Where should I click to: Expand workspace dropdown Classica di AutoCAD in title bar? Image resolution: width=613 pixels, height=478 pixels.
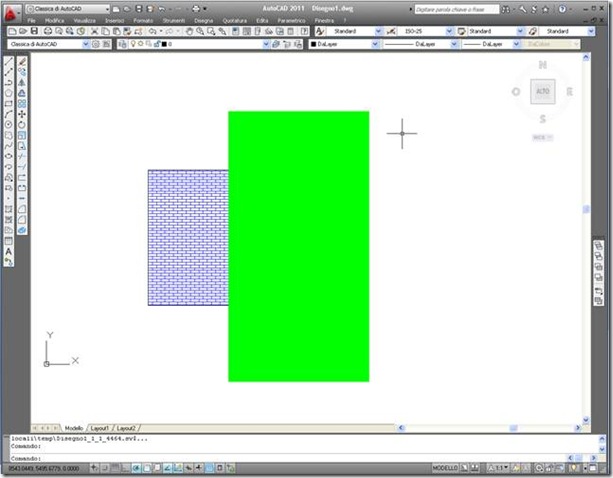[107, 9]
